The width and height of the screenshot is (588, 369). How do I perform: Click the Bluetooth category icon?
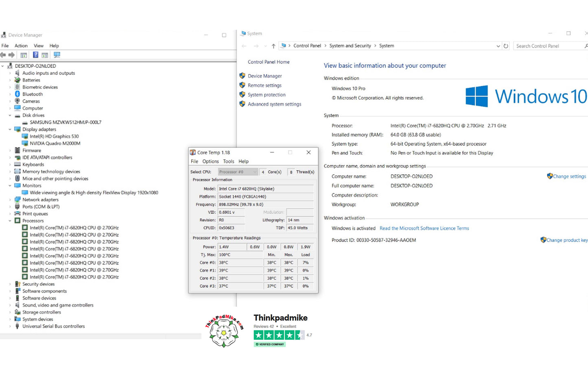pyautogui.click(x=17, y=94)
